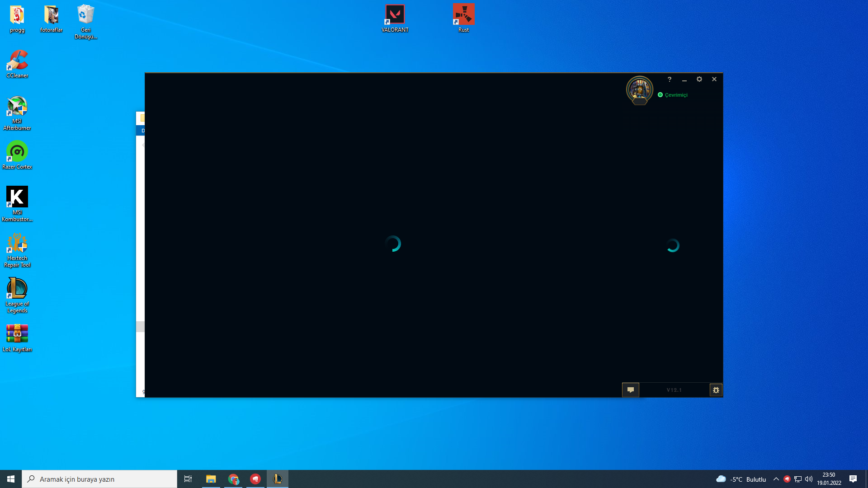Select MSI Afterburner desktop icon

point(17,113)
